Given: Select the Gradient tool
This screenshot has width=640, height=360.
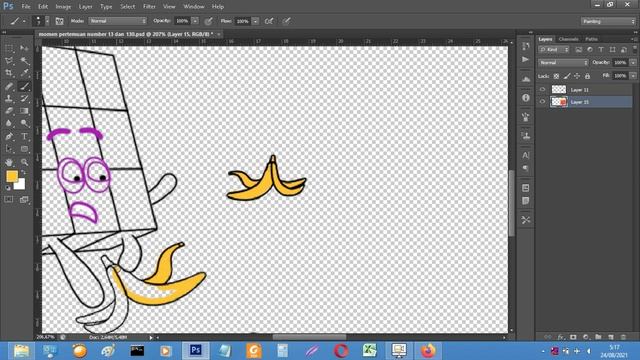Looking at the screenshot, I should 24,111.
